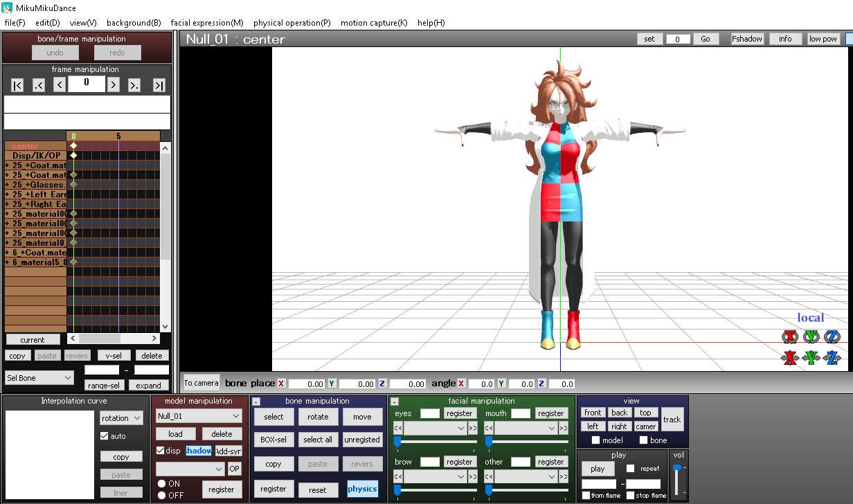The width and height of the screenshot is (853, 504).
Task: Click the >> stepper beside the eyes slider
Action: point(472,428)
